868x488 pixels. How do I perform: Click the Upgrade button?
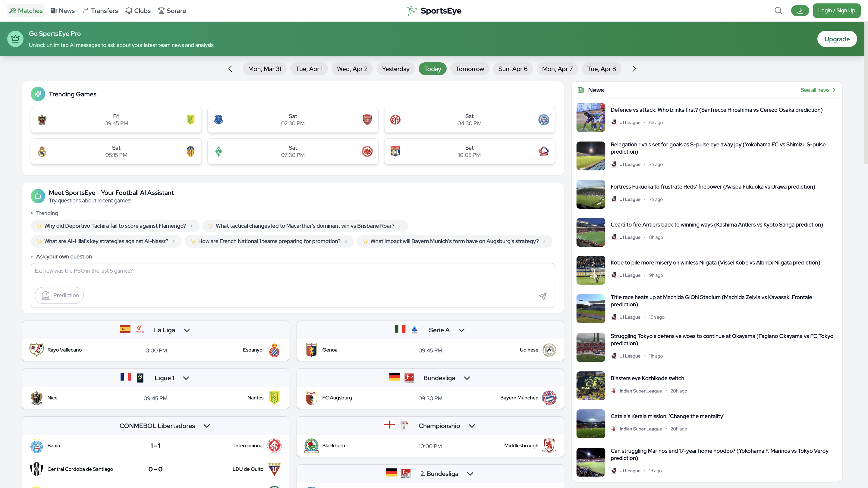837,39
